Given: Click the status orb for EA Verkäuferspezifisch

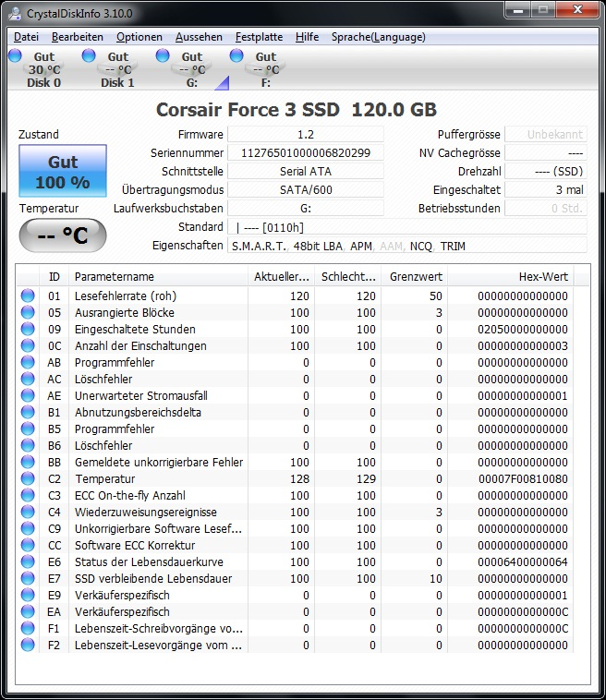Looking at the screenshot, I should coord(28,611).
